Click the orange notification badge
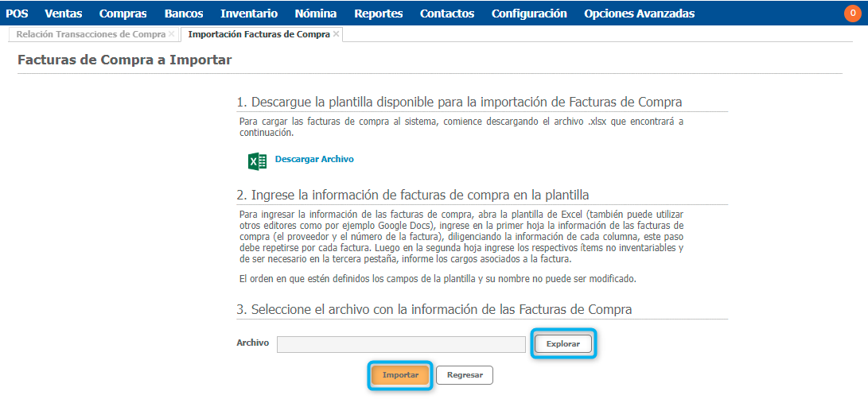 853,13
